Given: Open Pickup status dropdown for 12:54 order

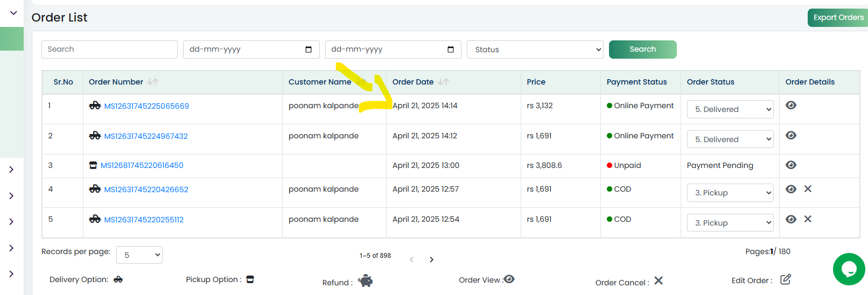Looking at the screenshot, I should click(730, 223).
